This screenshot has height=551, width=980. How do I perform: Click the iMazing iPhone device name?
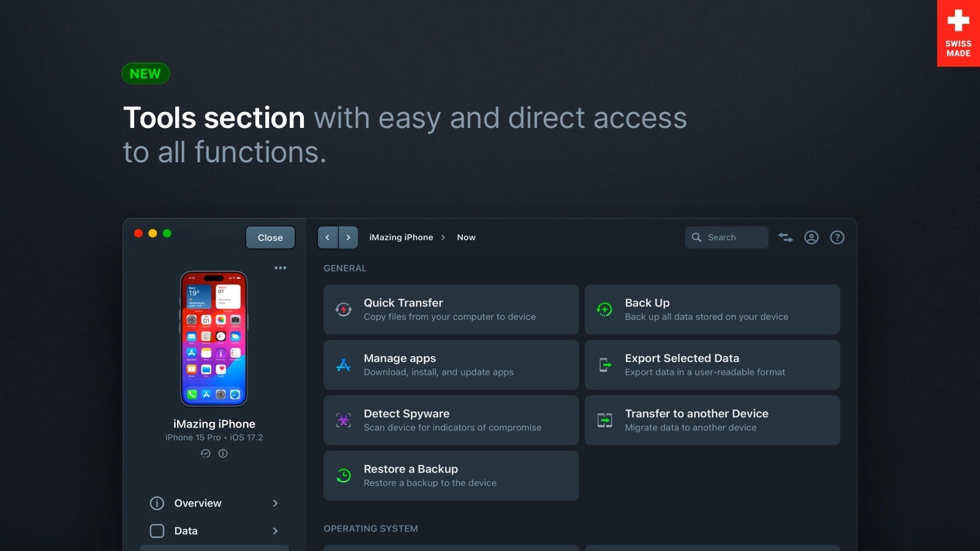pos(214,424)
